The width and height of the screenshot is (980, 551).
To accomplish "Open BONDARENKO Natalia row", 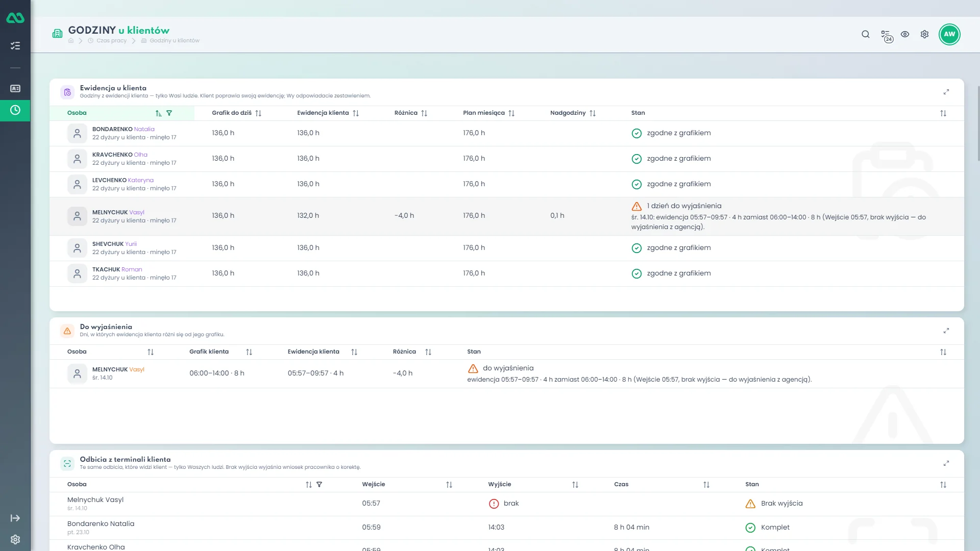I will 506,133.
